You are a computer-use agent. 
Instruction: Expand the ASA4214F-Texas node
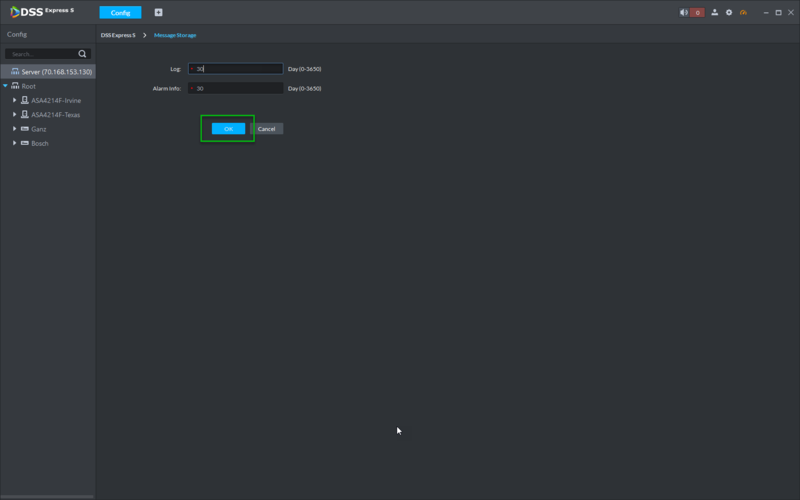point(14,114)
